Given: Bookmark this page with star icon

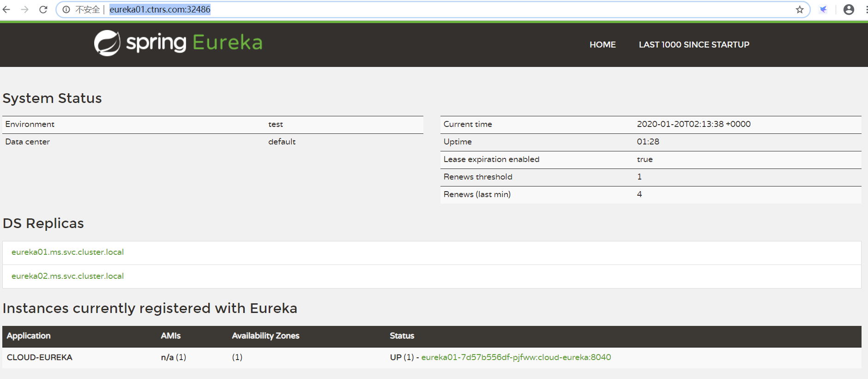Looking at the screenshot, I should [800, 9].
